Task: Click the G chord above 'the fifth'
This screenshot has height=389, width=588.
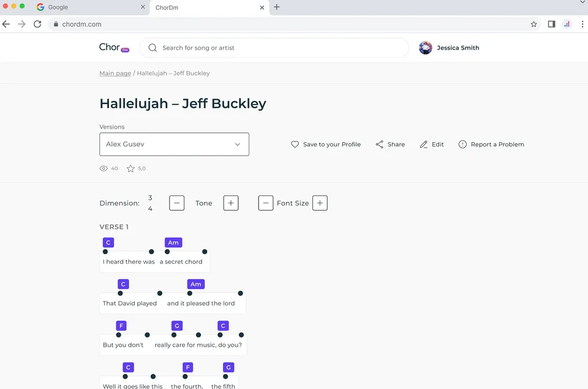Action: click(x=228, y=367)
